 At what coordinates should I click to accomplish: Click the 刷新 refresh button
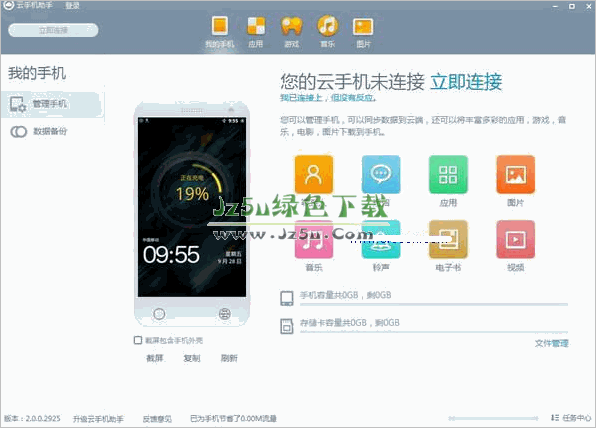229,358
